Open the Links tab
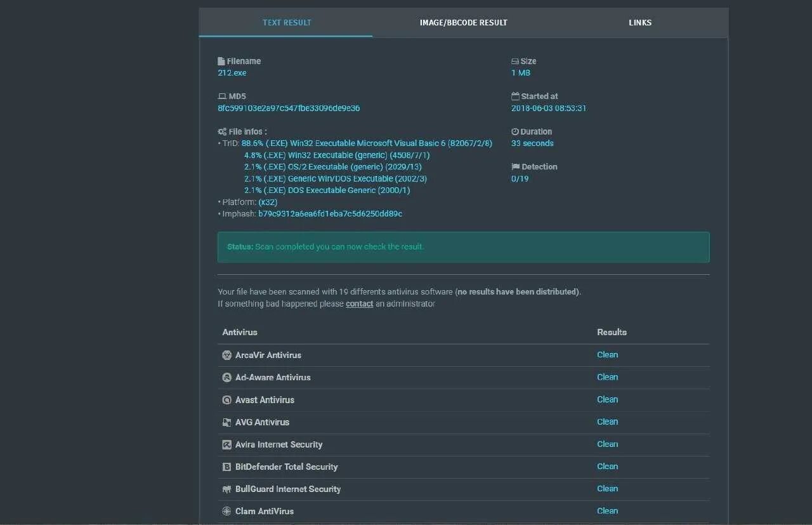 click(640, 23)
